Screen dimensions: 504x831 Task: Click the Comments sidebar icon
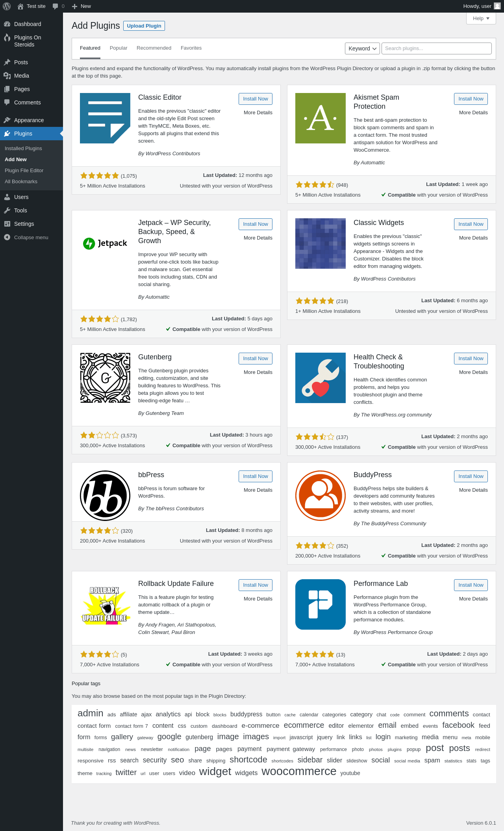coord(7,102)
